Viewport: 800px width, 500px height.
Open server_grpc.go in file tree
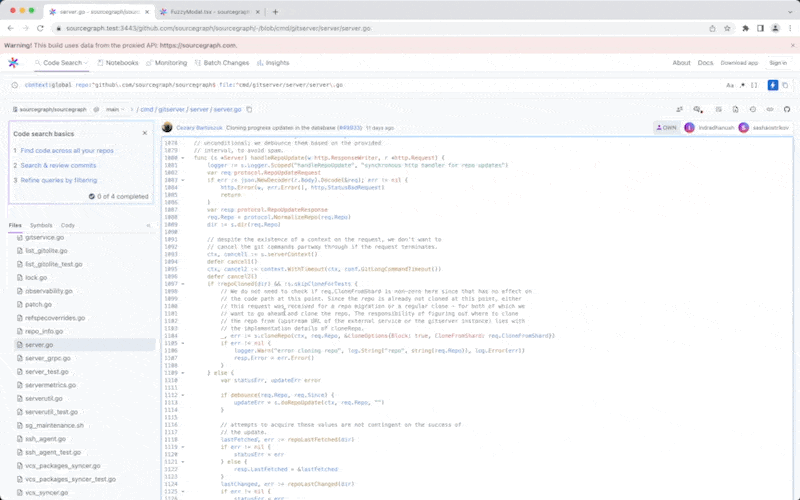(48, 358)
